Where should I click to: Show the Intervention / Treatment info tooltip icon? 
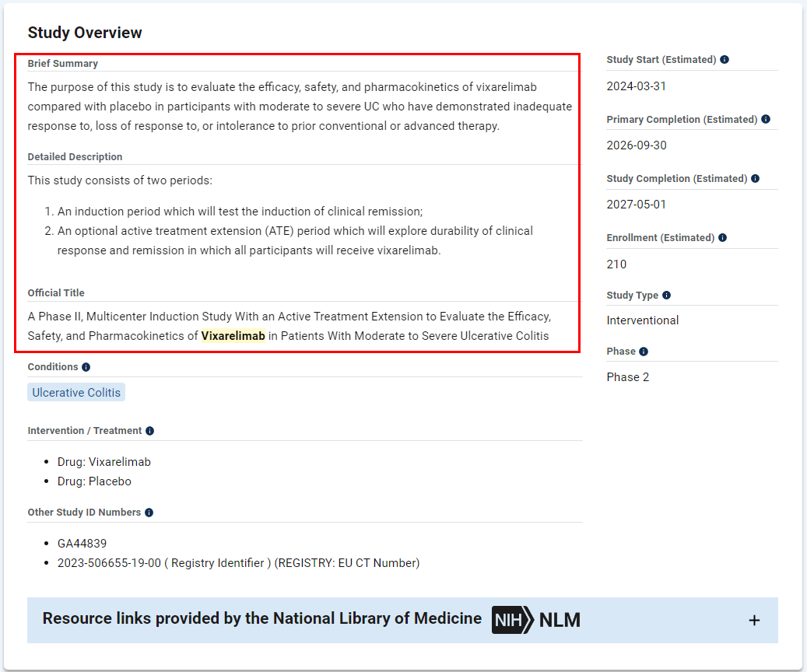[149, 431]
